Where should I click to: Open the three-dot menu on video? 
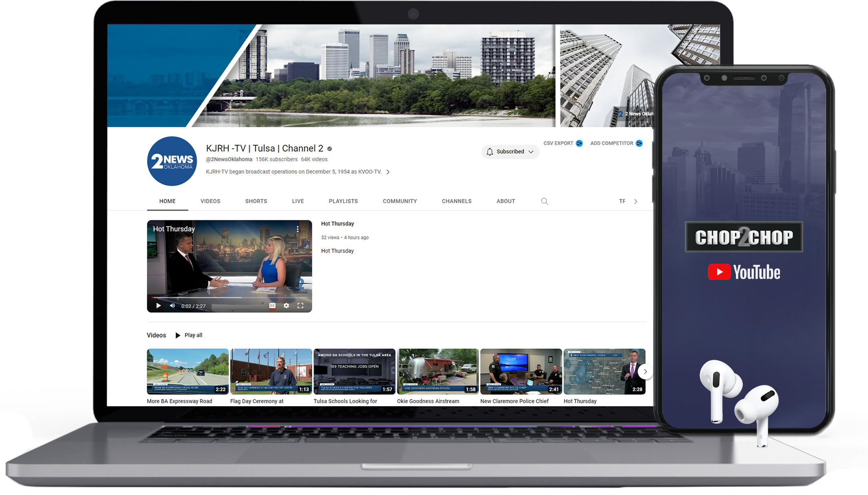coord(298,229)
